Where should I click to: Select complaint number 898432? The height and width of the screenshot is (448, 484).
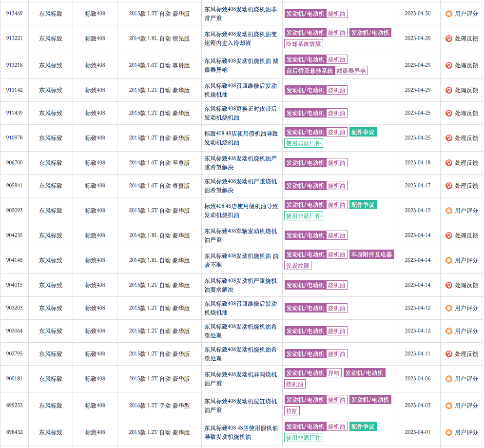(x=14, y=432)
